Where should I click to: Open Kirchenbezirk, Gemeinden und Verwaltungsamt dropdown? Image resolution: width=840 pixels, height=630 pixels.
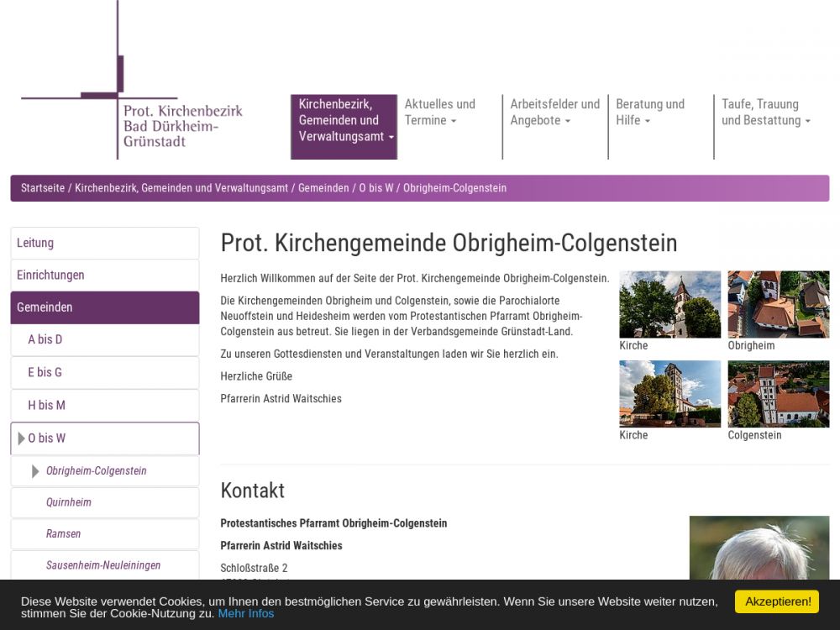click(x=344, y=121)
